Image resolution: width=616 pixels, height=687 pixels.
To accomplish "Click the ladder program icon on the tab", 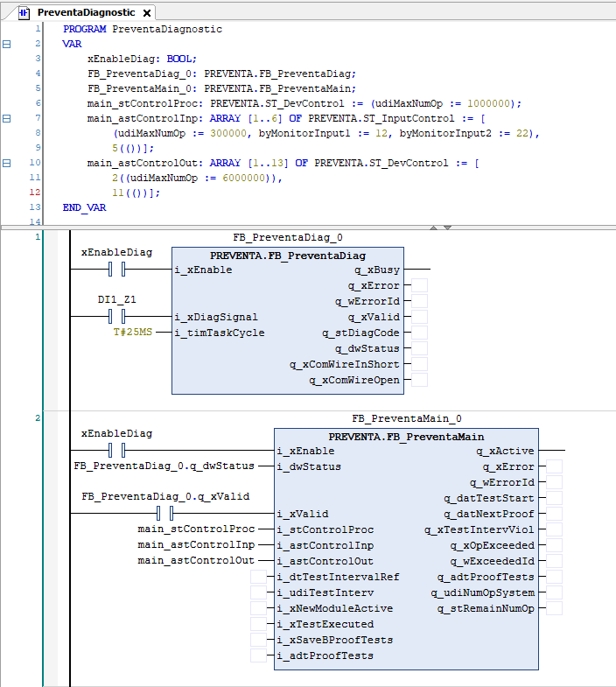I will click(x=24, y=13).
